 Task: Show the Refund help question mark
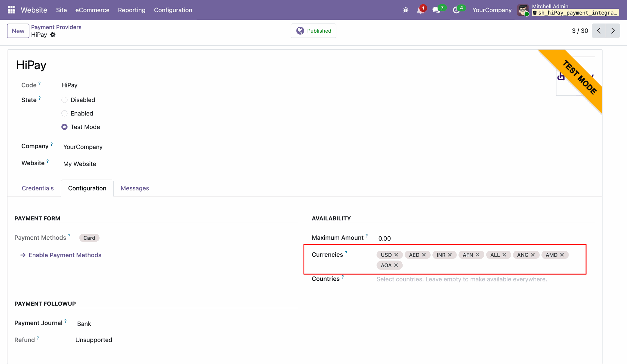tap(38, 338)
